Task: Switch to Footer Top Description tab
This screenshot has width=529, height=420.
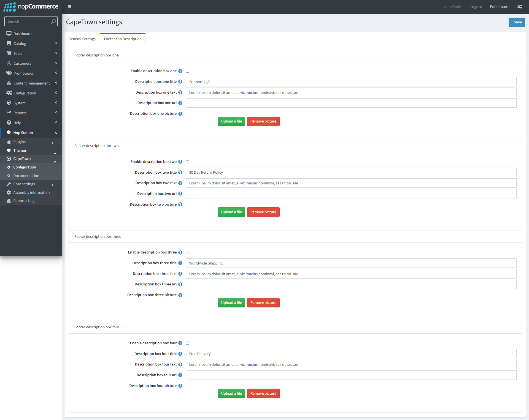Action: (x=122, y=39)
